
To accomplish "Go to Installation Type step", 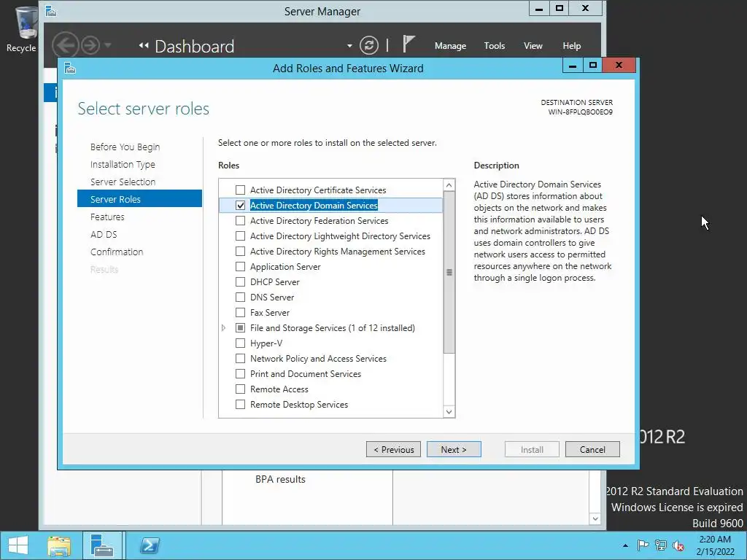I will (123, 164).
